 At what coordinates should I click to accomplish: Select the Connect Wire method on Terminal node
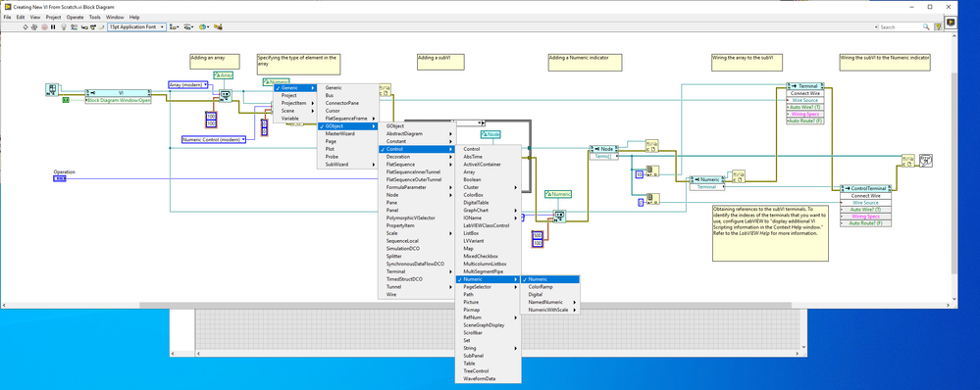(x=805, y=93)
